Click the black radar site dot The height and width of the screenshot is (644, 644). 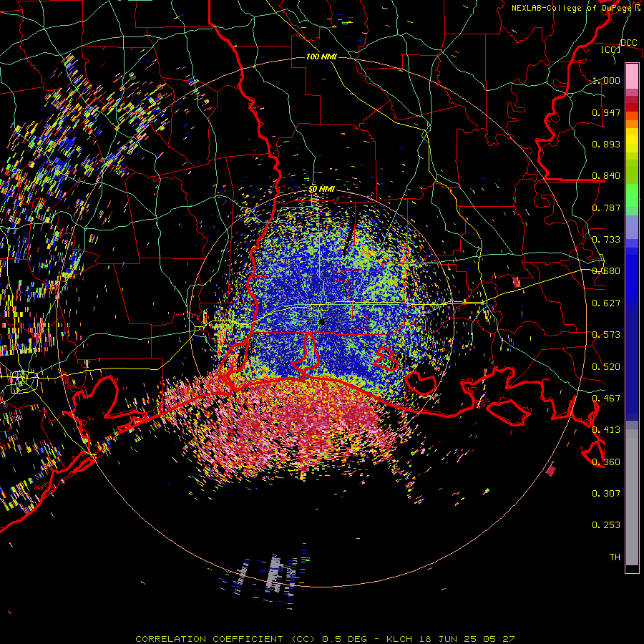[322, 321]
